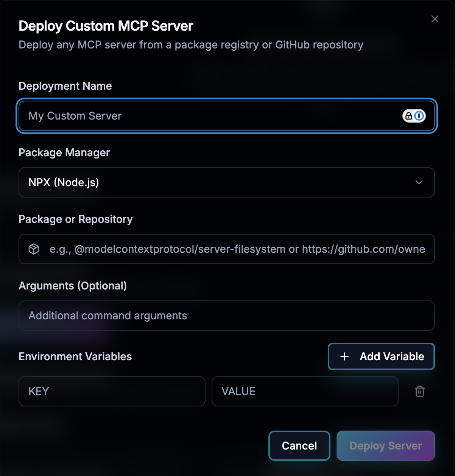Click the KEY environment variable field

coord(112,391)
